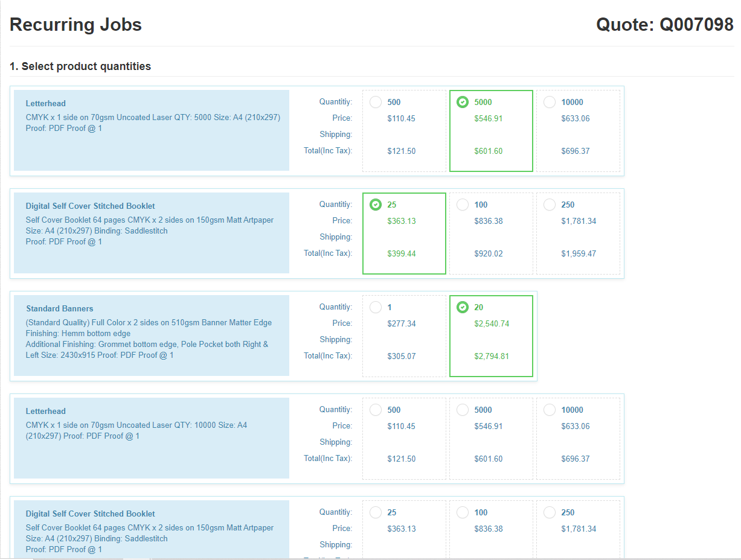Click the first Digital Self Cover Stitched Booklet title

click(x=91, y=206)
